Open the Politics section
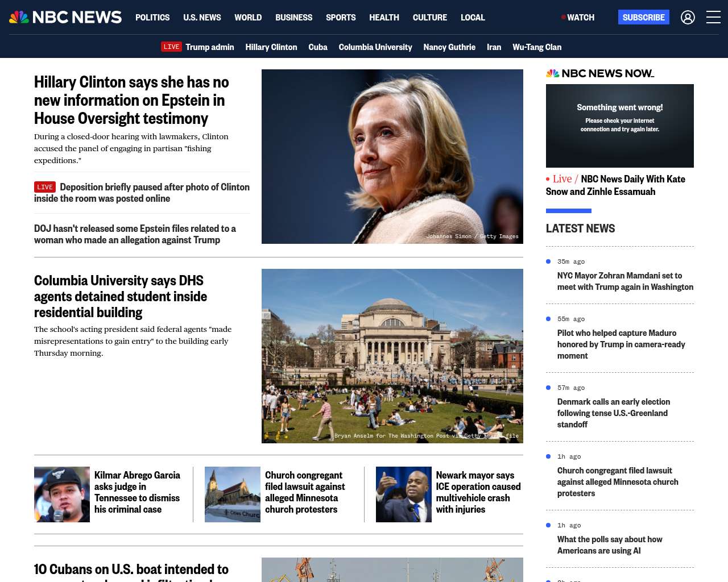The image size is (728, 582). 152,18
